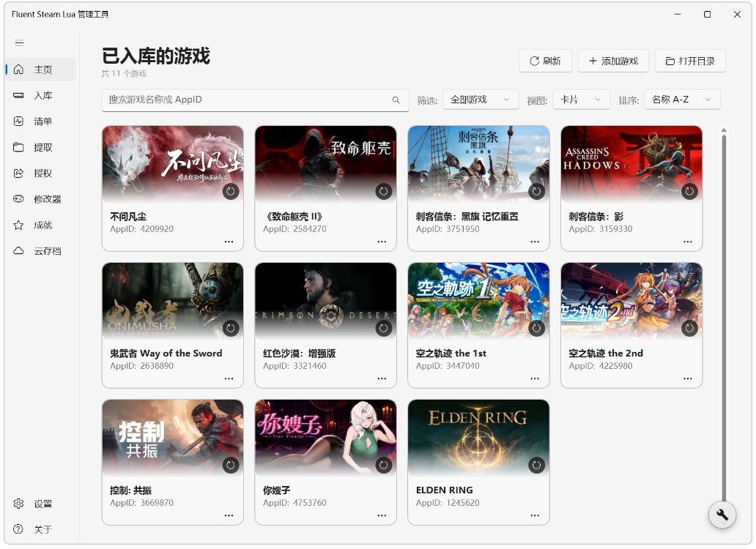The image size is (756, 549).
Task: Click the Assassin's Creed Shadows cover image
Action: (x=631, y=164)
